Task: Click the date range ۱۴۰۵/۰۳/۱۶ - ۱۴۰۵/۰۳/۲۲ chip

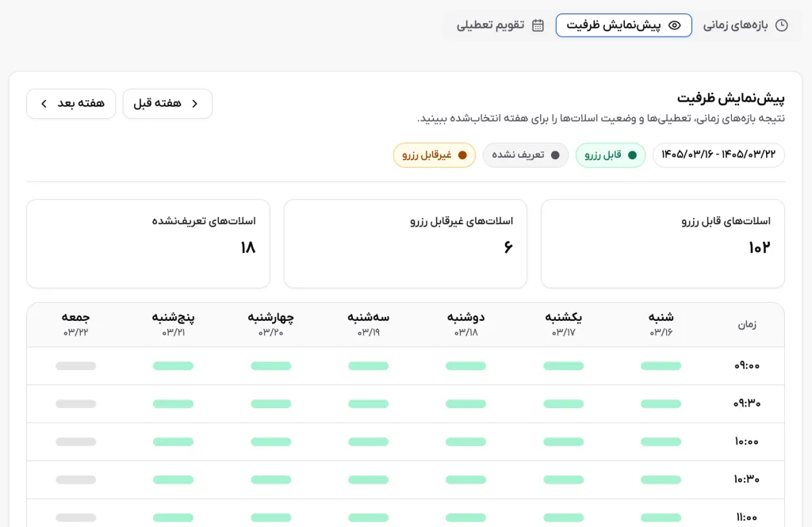Action: point(718,155)
